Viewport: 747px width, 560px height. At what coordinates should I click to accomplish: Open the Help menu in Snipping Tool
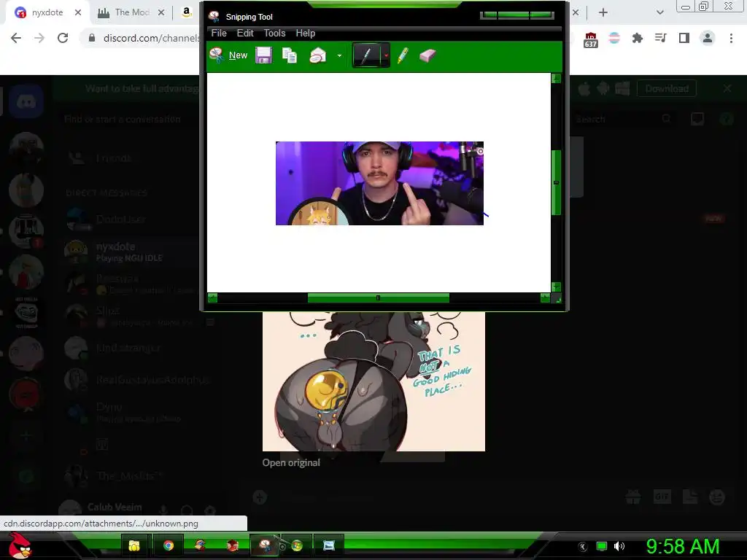click(306, 33)
